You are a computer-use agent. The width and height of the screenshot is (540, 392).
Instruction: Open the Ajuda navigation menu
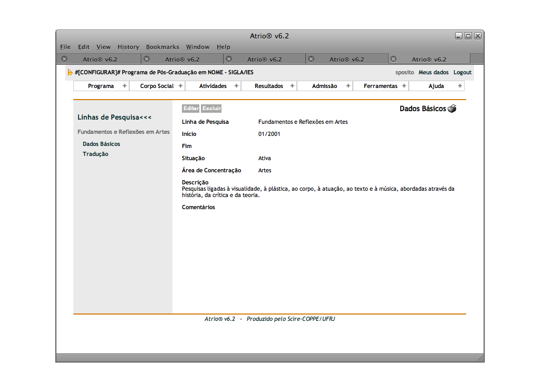coord(436,86)
